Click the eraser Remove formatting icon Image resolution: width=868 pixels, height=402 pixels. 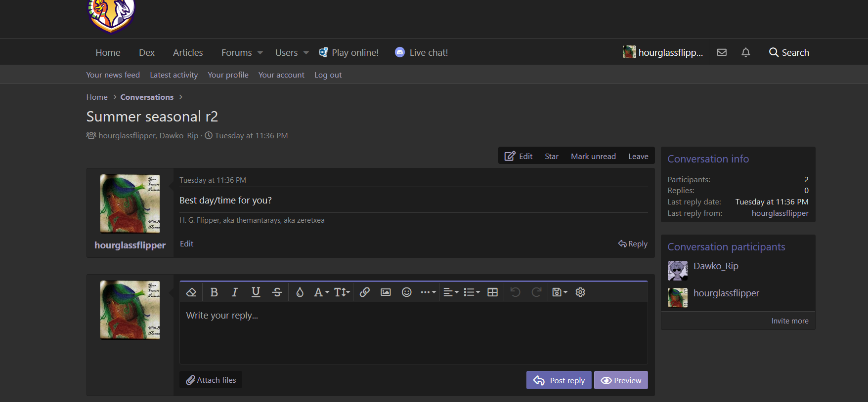[x=191, y=292]
